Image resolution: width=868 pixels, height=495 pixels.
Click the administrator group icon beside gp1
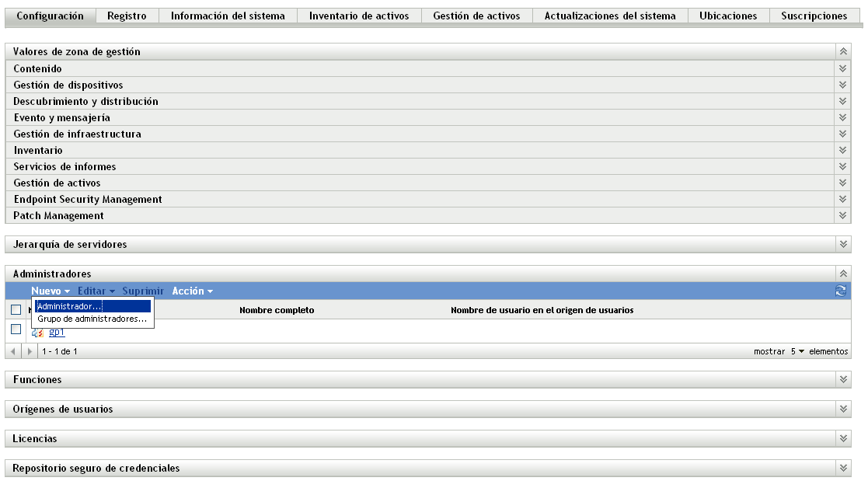[37, 333]
